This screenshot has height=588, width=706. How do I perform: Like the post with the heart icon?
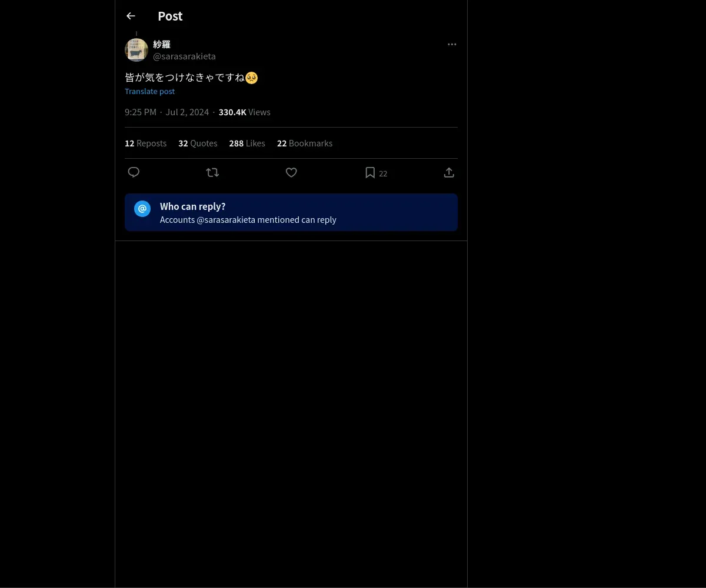coord(291,172)
